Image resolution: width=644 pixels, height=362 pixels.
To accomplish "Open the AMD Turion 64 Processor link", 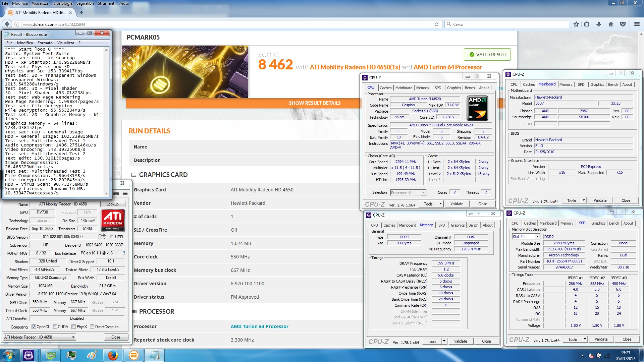I will [x=259, y=326].
